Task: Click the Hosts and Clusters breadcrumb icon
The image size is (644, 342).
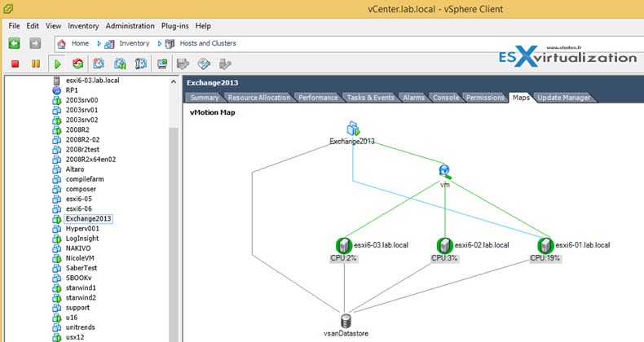Action: (170, 43)
